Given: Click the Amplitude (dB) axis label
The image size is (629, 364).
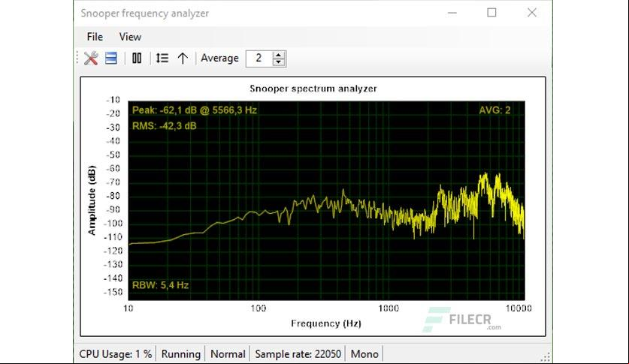Looking at the screenshot, I should (92, 200).
